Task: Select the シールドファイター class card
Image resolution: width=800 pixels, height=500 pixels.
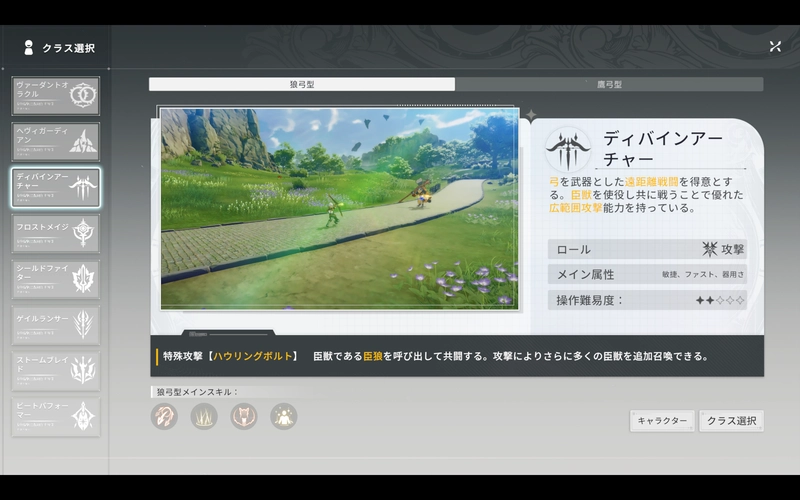Action: tap(56, 279)
